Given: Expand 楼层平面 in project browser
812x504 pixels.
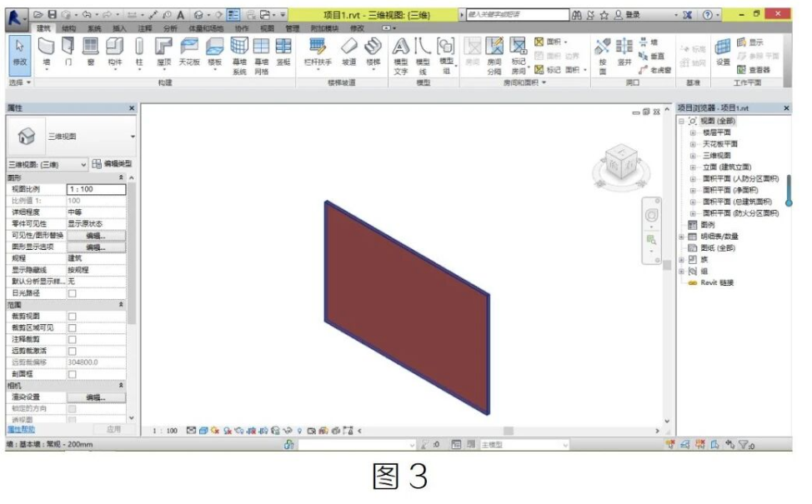Looking at the screenshot, I should [693, 132].
